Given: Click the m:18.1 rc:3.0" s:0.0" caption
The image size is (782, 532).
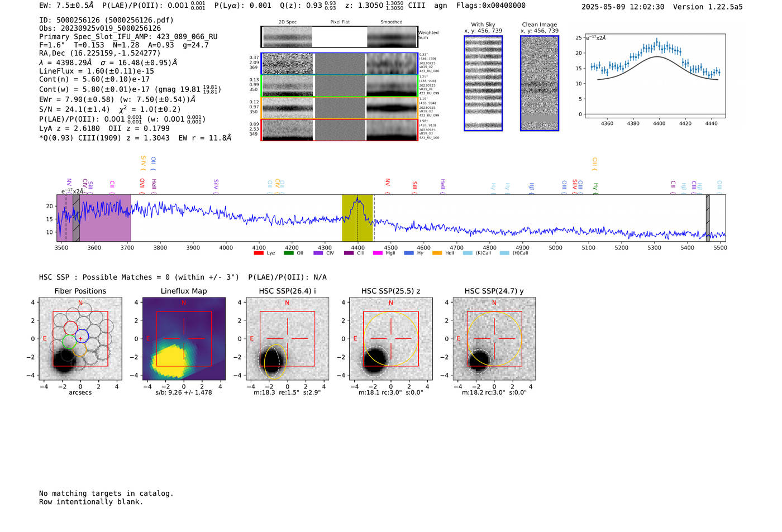Looking at the screenshot, I should (391, 392).
